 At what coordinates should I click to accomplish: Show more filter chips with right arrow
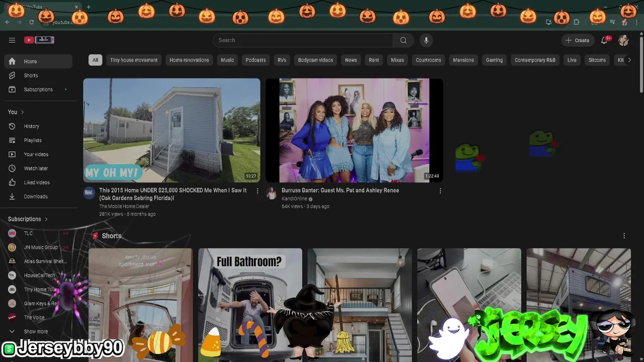(629, 60)
